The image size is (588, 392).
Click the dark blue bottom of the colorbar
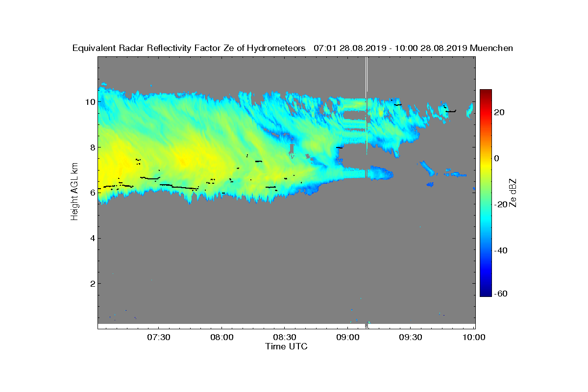click(486, 293)
